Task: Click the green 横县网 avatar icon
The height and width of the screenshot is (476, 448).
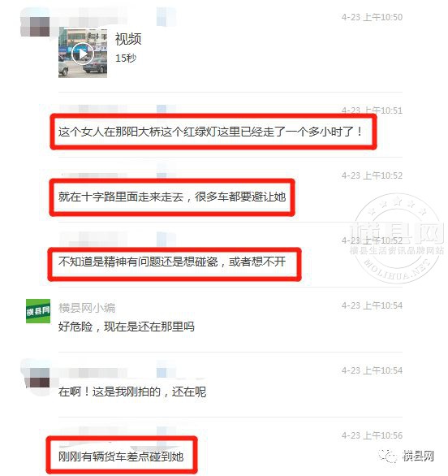Action: tap(38, 311)
